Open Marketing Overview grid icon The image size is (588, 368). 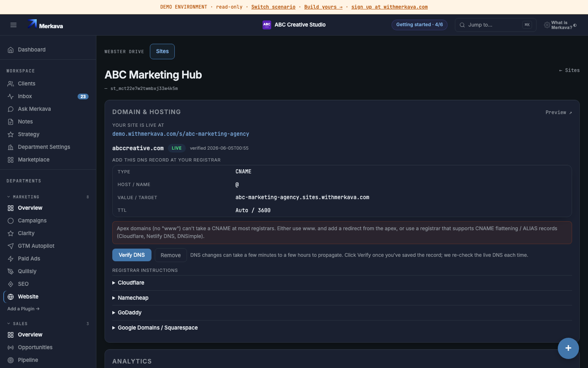[11, 208]
